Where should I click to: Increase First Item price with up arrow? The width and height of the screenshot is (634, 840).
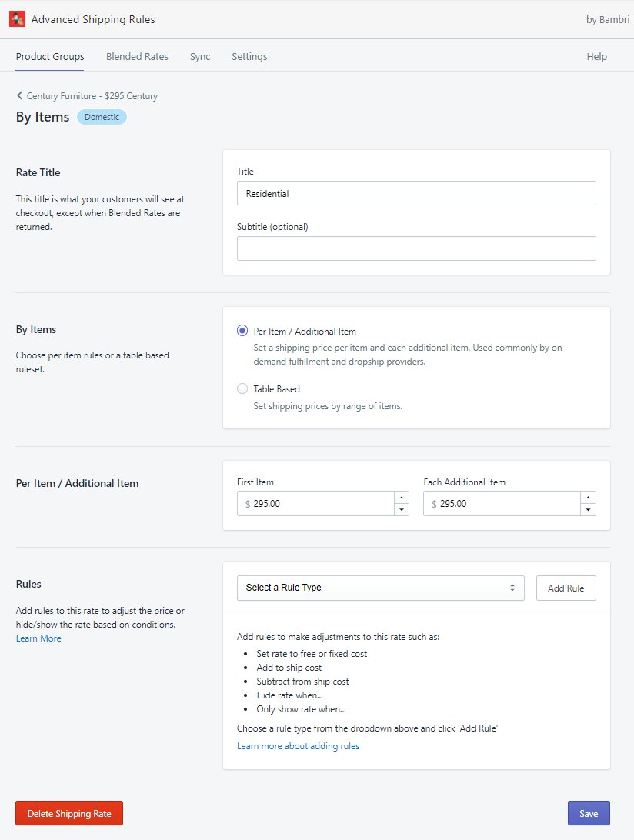(x=401, y=498)
